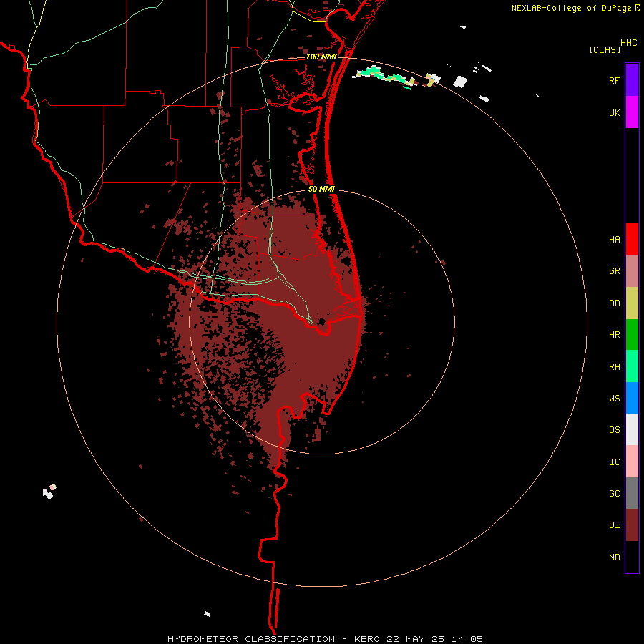Click the GR legend label
This screenshot has height=644, width=644.
click(614, 271)
